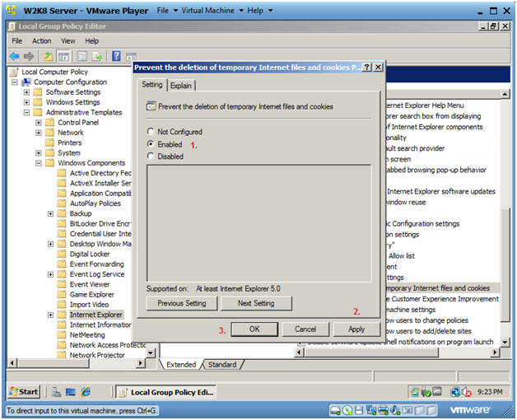This screenshot has height=420, width=517.
Task: Click the Back arrow in the toolbar
Action: [14, 56]
